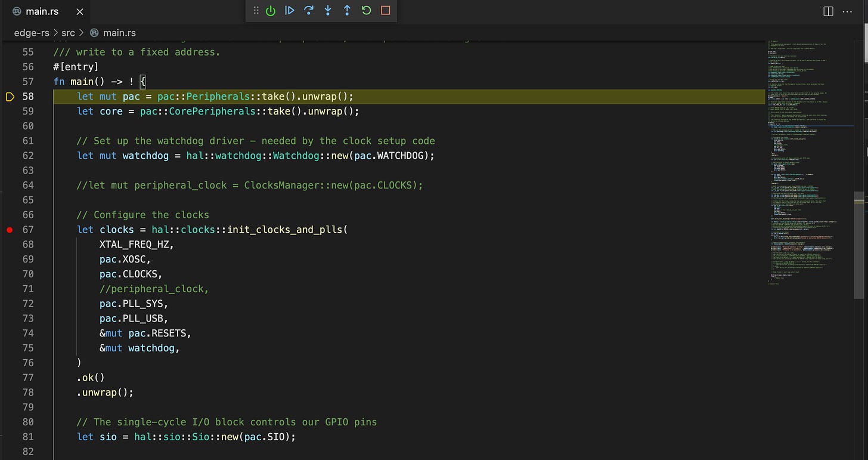
Task: Select the main.rs editor tab
Action: [x=42, y=11]
